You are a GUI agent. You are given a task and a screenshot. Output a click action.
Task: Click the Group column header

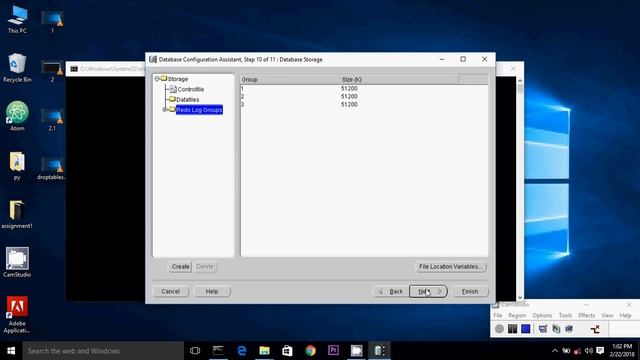point(291,80)
